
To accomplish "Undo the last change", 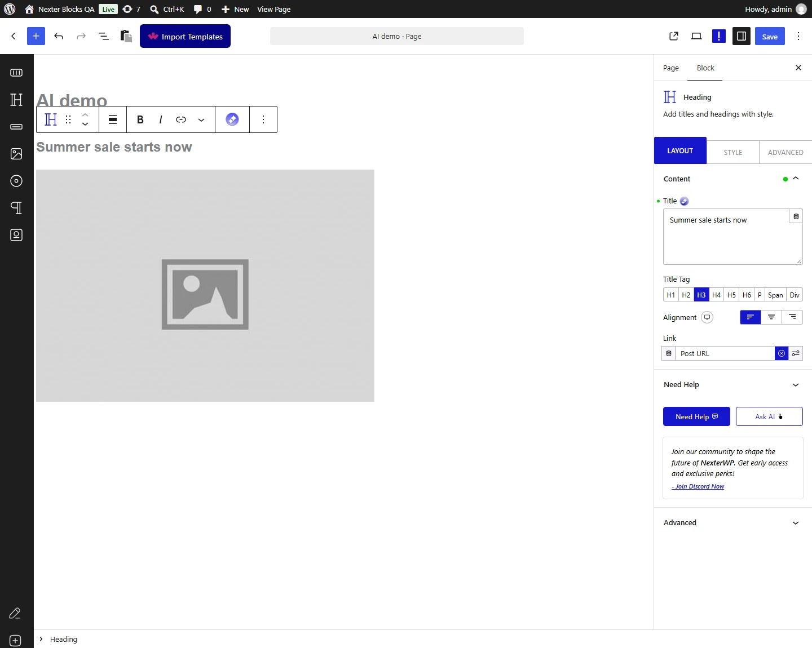I will 59,36.
